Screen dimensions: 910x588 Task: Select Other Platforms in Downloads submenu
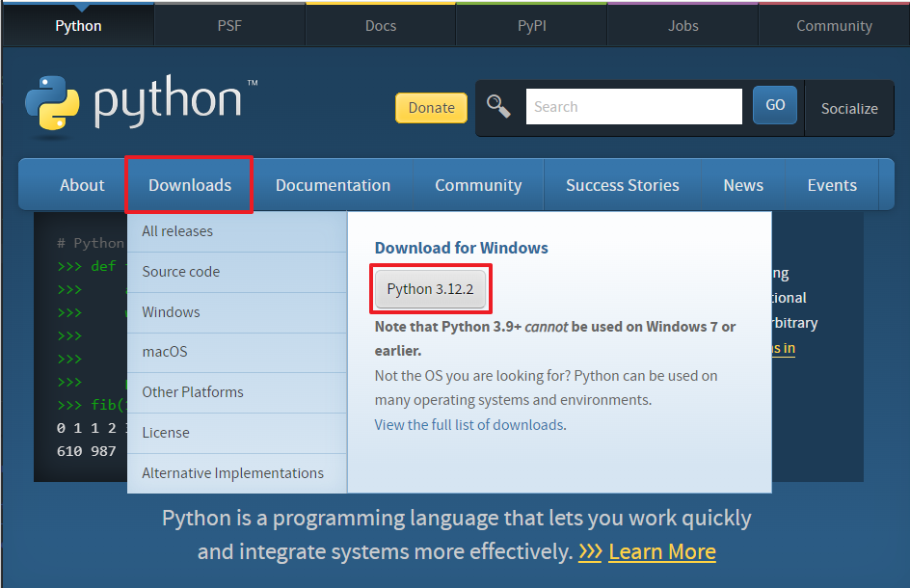coord(237,392)
